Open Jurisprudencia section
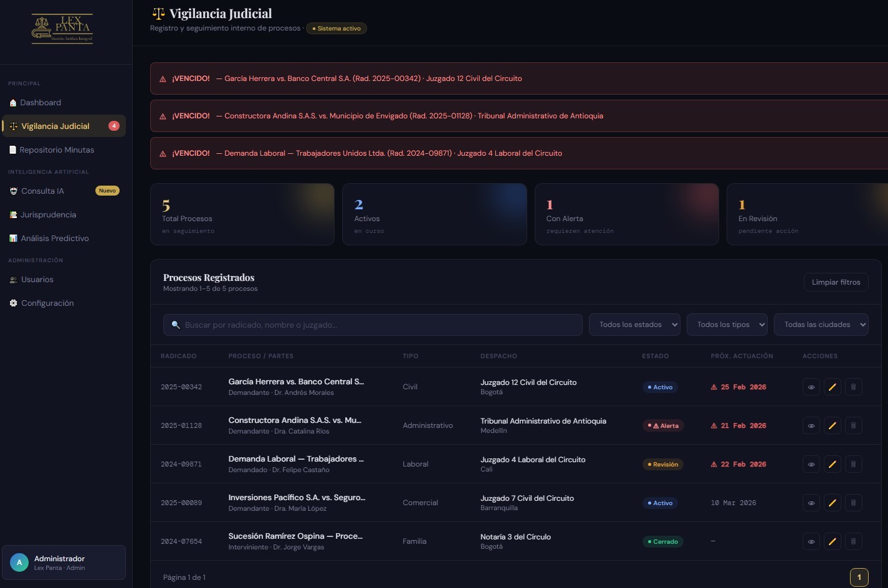Image resolution: width=888 pixels, height=588 pixels. click(x=64, y=215)
